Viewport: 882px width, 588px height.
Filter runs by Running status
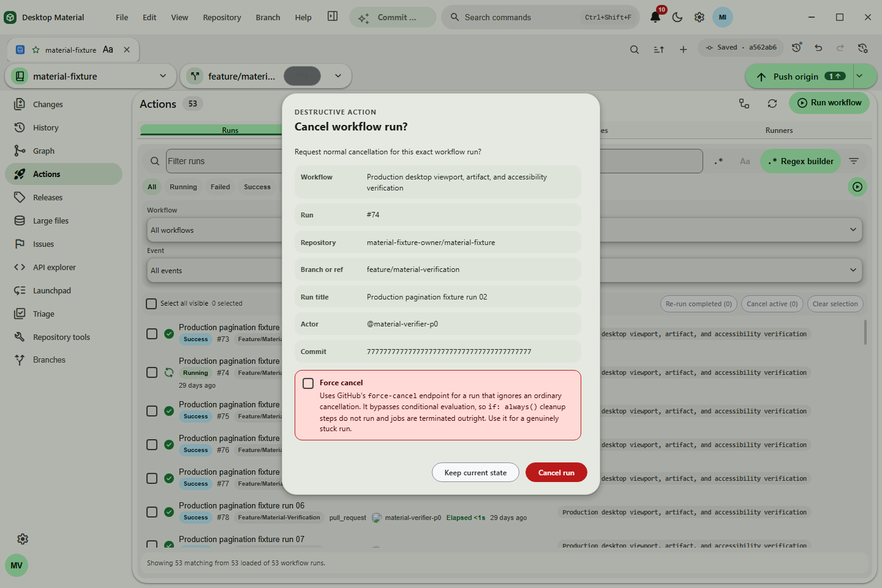coord(183,187)
